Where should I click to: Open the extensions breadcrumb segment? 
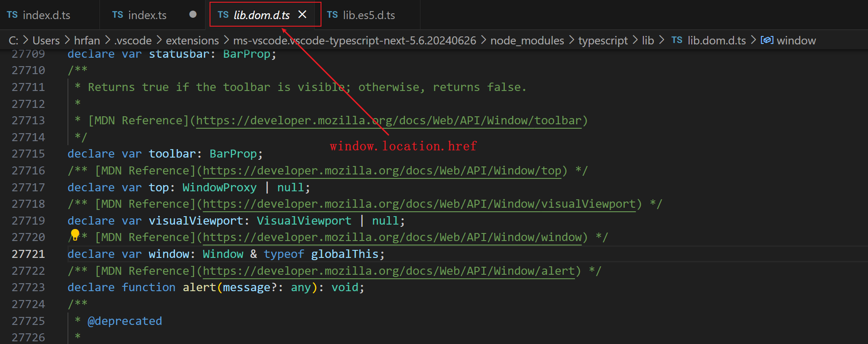pyautogui.click(x=192, y=40)
